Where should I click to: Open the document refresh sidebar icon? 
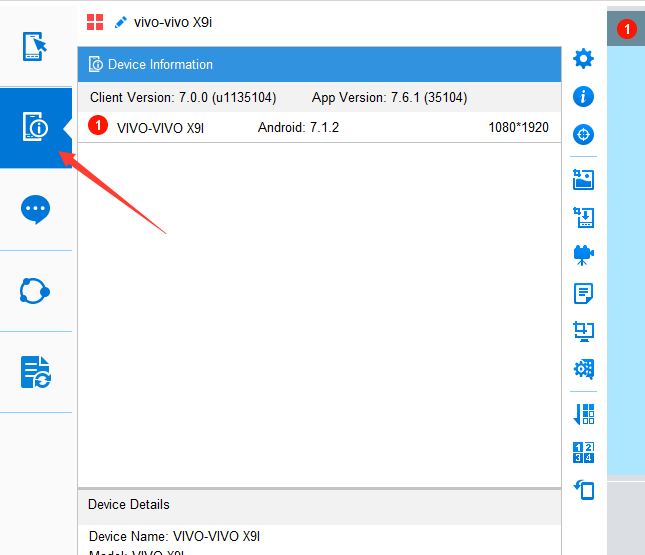coord(36,372)
